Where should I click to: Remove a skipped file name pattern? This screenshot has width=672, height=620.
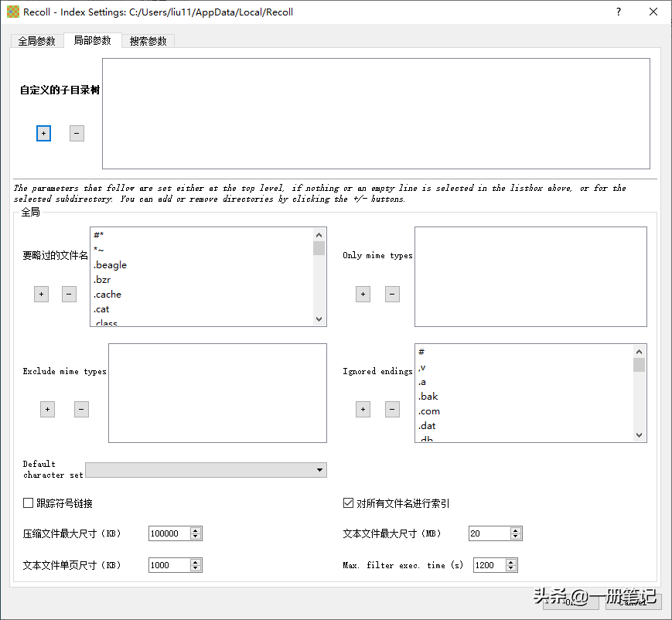69,294
